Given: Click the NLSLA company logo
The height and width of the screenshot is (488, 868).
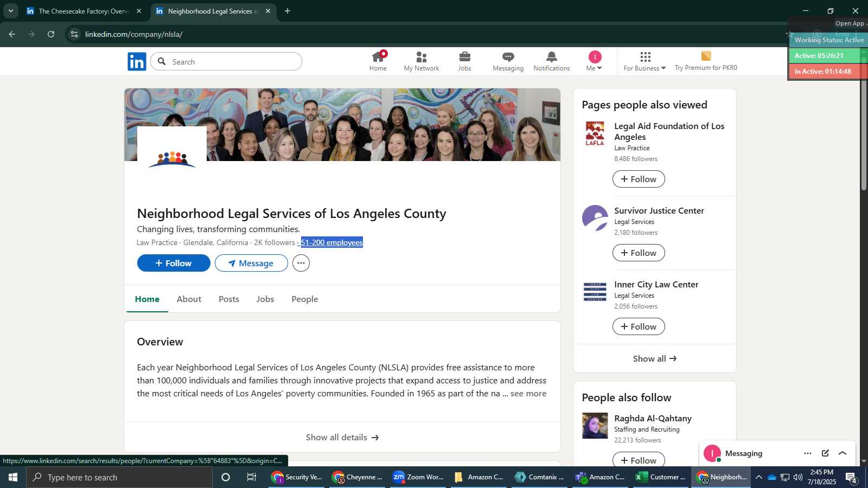Looking at the screenshot, I should (172, 160).
